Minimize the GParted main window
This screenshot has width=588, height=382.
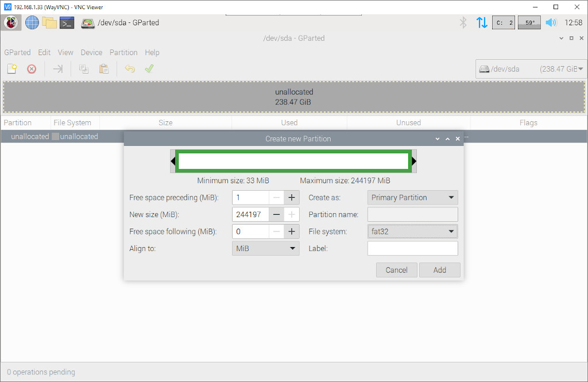pyautogui.click(x=561, y=38)
